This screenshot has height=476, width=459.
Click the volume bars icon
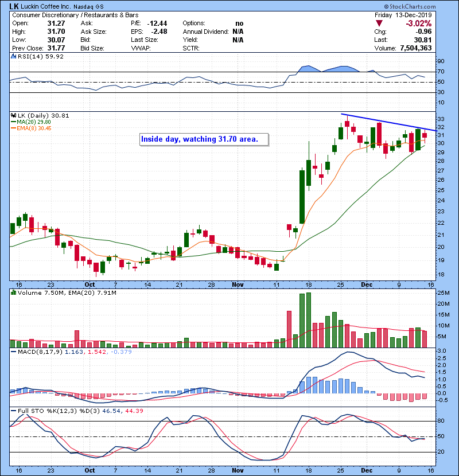click(x=13, y=292)
